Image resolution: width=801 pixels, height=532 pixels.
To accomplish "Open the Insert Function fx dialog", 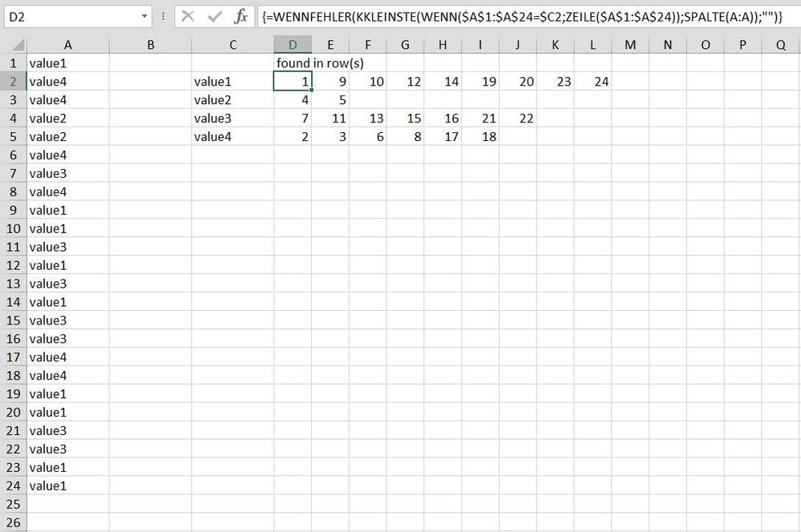I will (240, 17).
